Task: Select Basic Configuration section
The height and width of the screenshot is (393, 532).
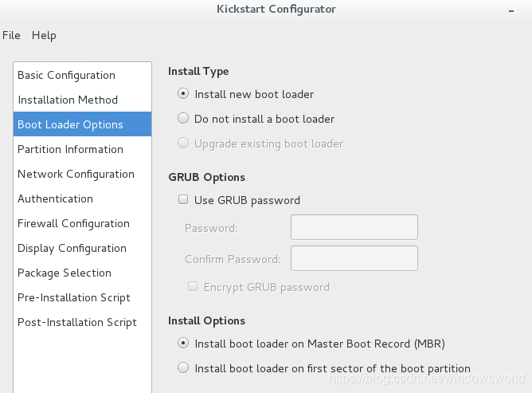Action: pyautogui.click(x=83, y=75)
